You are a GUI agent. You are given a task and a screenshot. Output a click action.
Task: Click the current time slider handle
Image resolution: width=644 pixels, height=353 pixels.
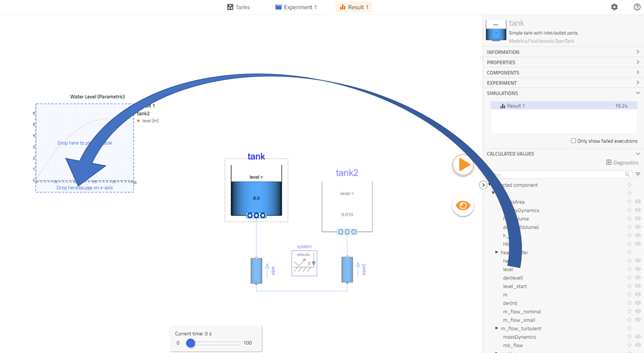(x=191, y=343)
